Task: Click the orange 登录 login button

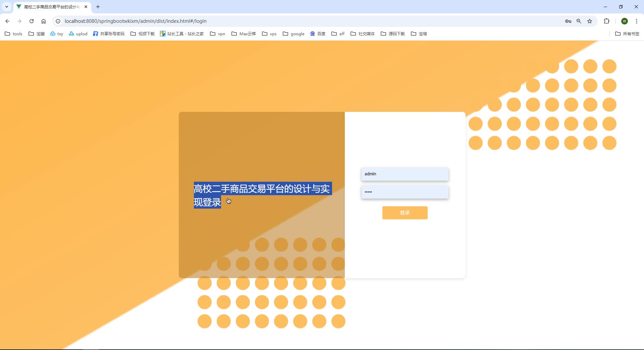Action: coord(405,213)
